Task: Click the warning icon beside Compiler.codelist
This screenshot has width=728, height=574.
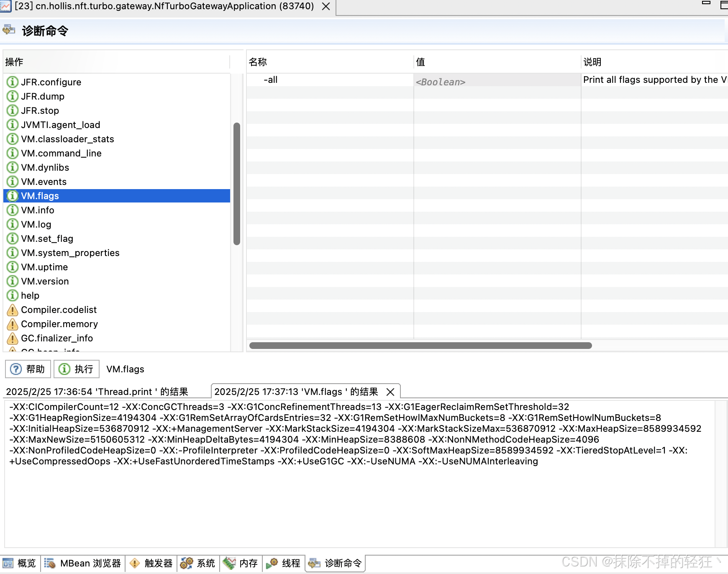Action: pyautogui.click(x=12, y=310)
